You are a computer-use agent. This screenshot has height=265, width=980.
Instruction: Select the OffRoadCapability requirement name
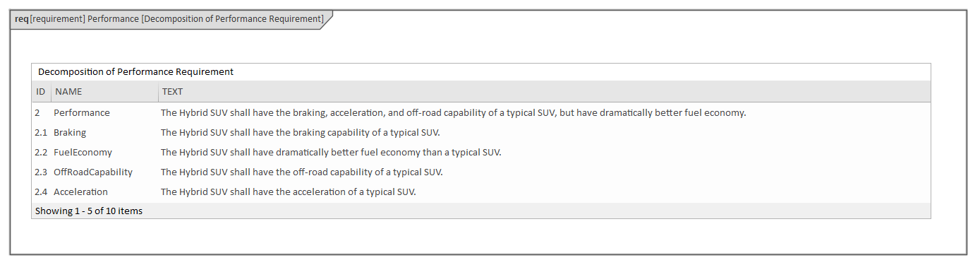tap(93, 172)
